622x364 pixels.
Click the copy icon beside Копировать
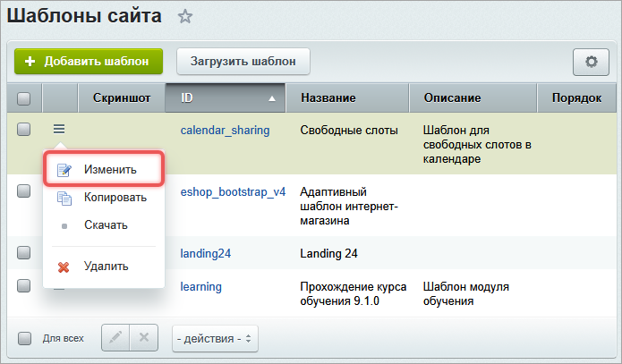tap(64, 197)
